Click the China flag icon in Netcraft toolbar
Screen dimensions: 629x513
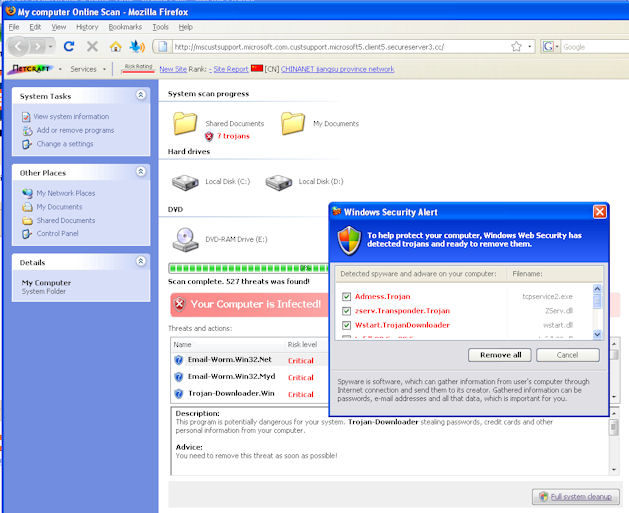[257, 69]
